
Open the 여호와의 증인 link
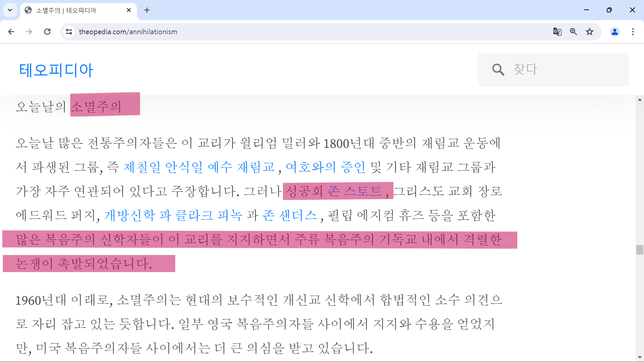coord(325,167)
